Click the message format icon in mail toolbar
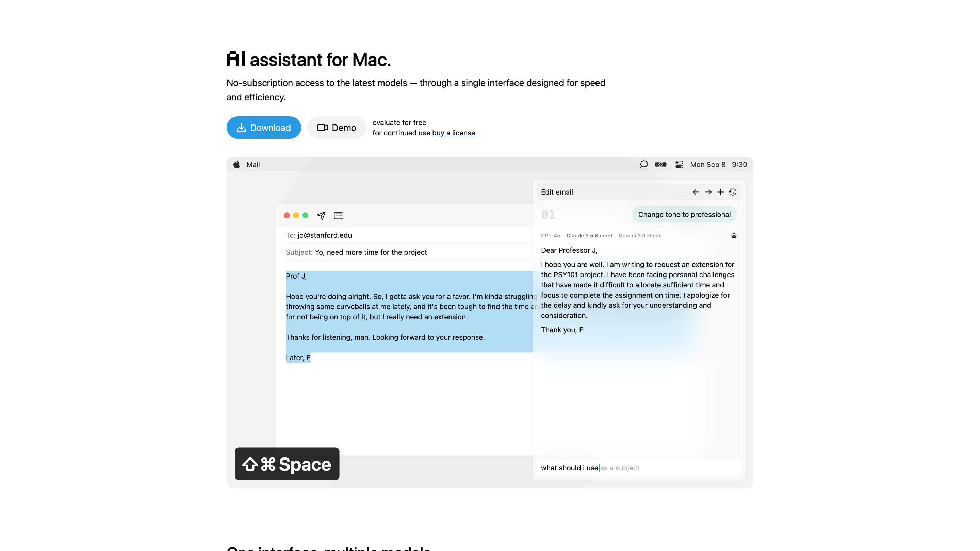Viewport: 980px width, 551px height. pyautogui.click(x=338, y=216)
